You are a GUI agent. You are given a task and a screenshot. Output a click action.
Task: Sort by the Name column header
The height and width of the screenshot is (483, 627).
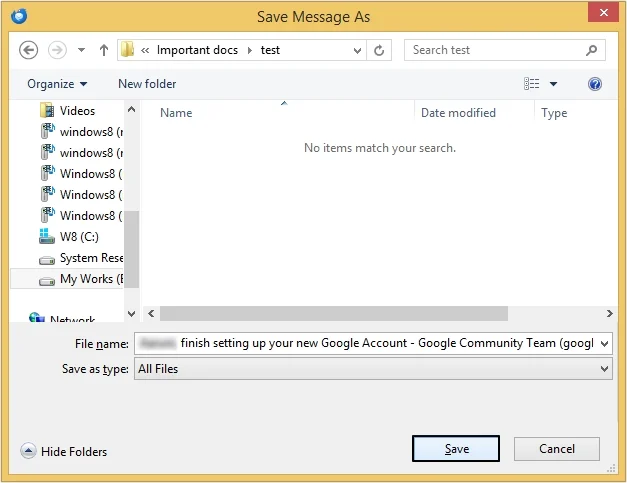pos(176,113)
